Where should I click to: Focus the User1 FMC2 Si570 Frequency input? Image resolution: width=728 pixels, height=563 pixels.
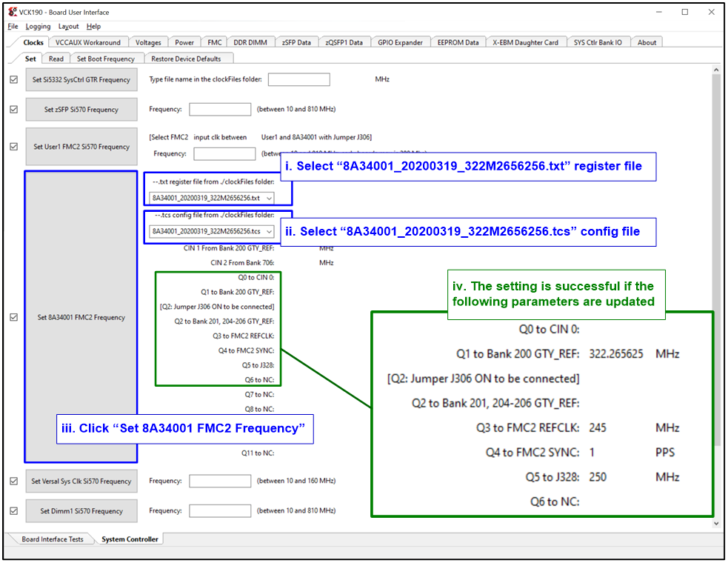224,154
